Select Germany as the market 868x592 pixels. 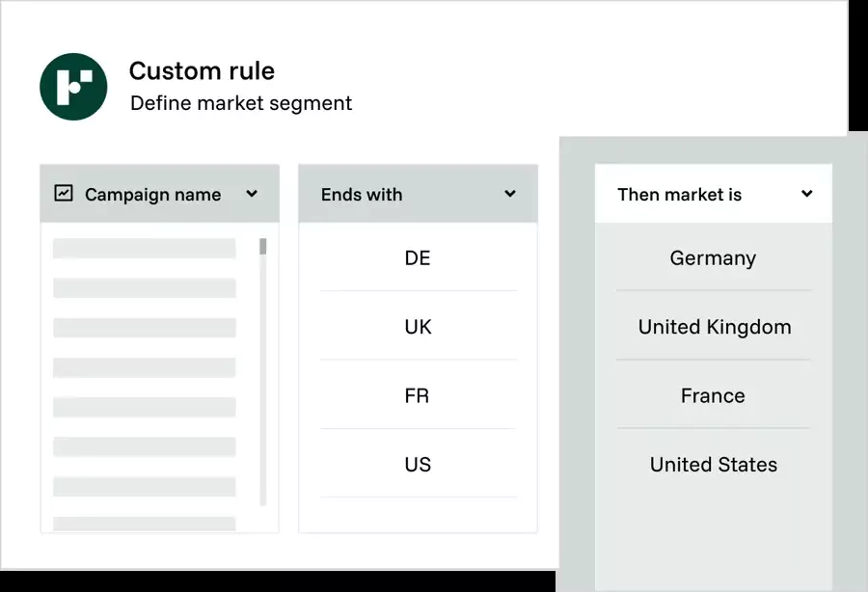pos(713,258)
